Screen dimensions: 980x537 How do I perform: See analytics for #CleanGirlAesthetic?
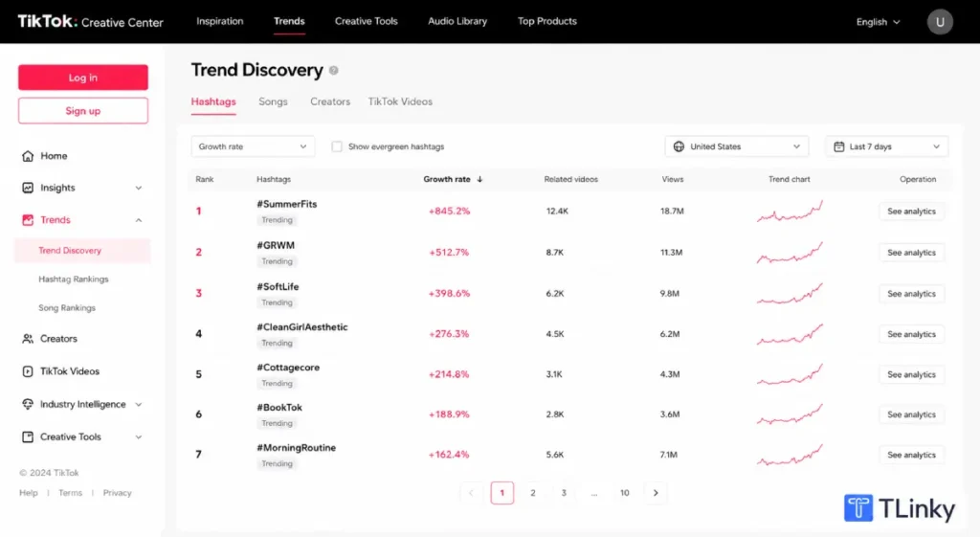tap(911, 334)
